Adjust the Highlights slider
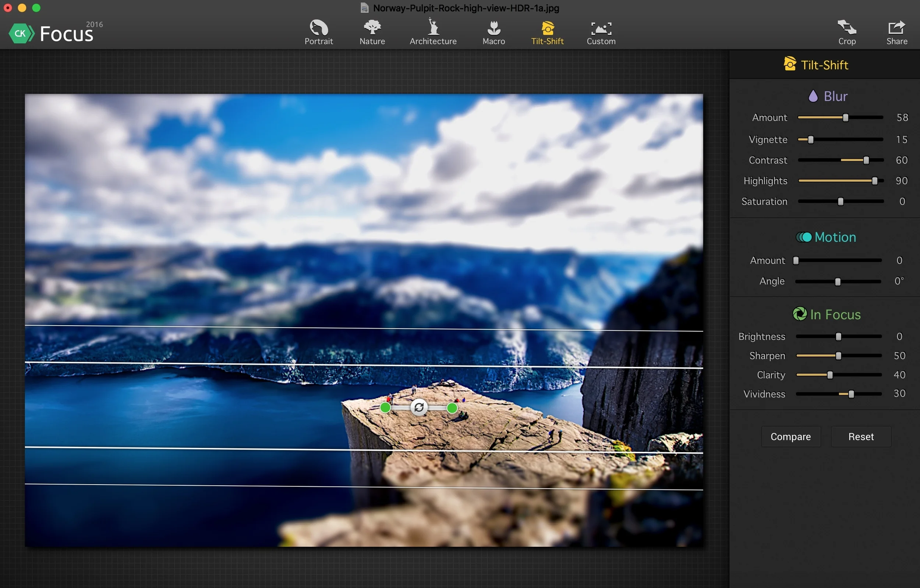 point(841,181)
